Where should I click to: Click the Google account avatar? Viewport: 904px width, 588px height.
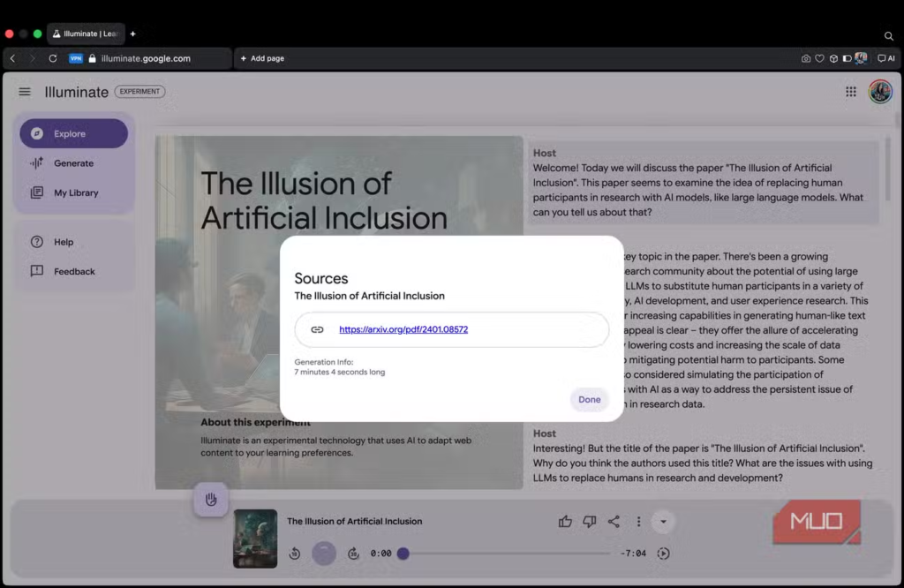pyautogui.click(x=880, y=92)
